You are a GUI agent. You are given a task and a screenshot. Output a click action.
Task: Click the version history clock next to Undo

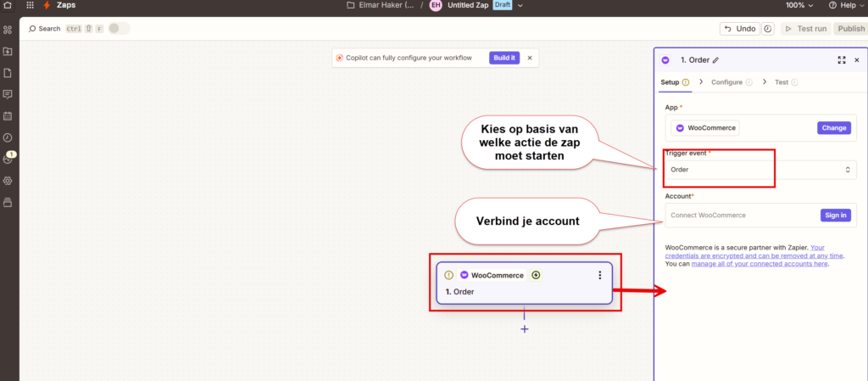(767, 29)
